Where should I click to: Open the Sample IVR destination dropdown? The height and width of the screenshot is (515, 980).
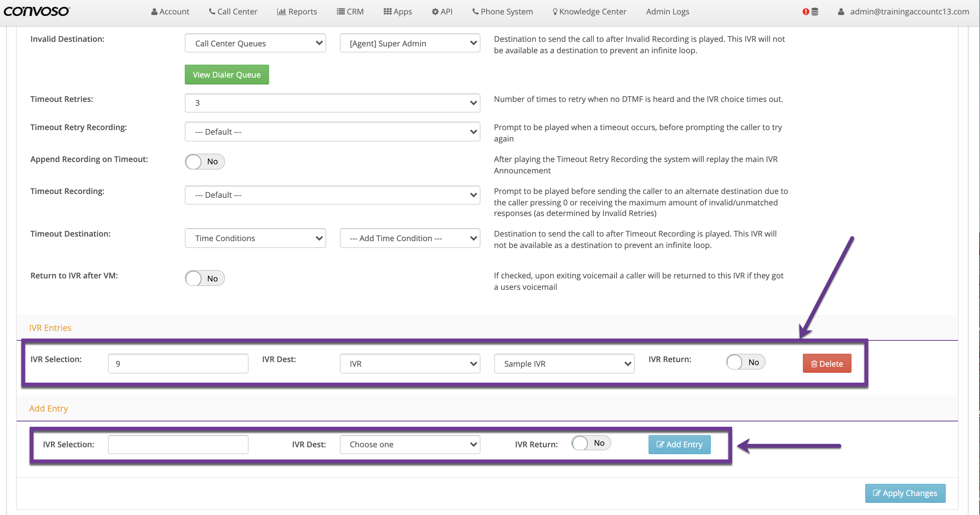(x=564, y=364)
